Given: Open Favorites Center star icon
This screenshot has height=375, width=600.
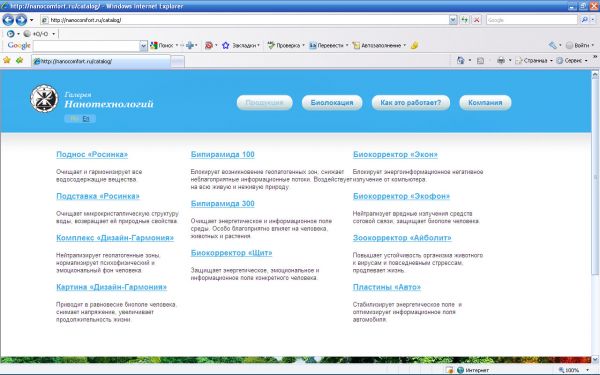Looking at the screenshot, I should (7, 60).
